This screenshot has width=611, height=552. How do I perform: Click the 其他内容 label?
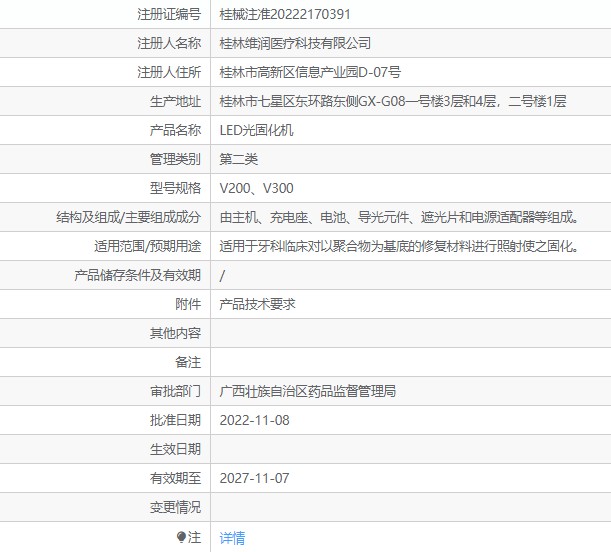[175, 333]
